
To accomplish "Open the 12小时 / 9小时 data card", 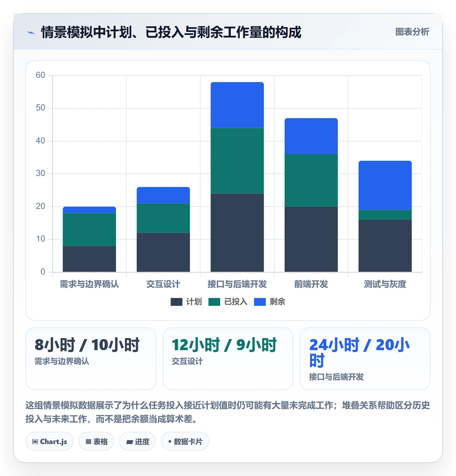I will [228, 359].
